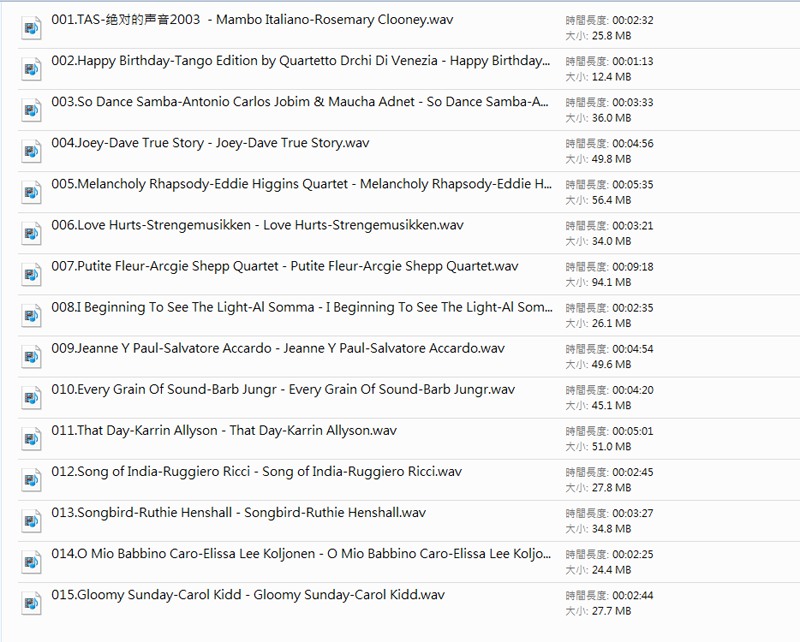Select the wav icon for 003.So Dance Samba
The width and height of the screenshot is (800, 642).
[31, 110]
